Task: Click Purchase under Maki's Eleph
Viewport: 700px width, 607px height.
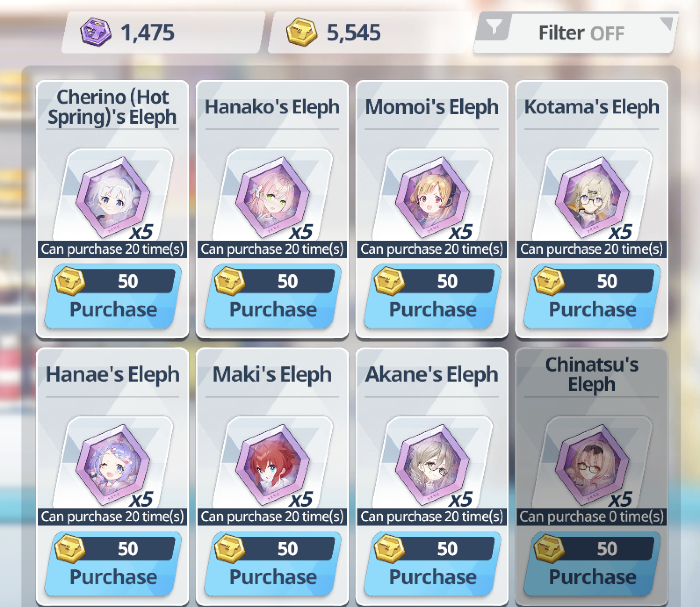Action: click(273, 564)
